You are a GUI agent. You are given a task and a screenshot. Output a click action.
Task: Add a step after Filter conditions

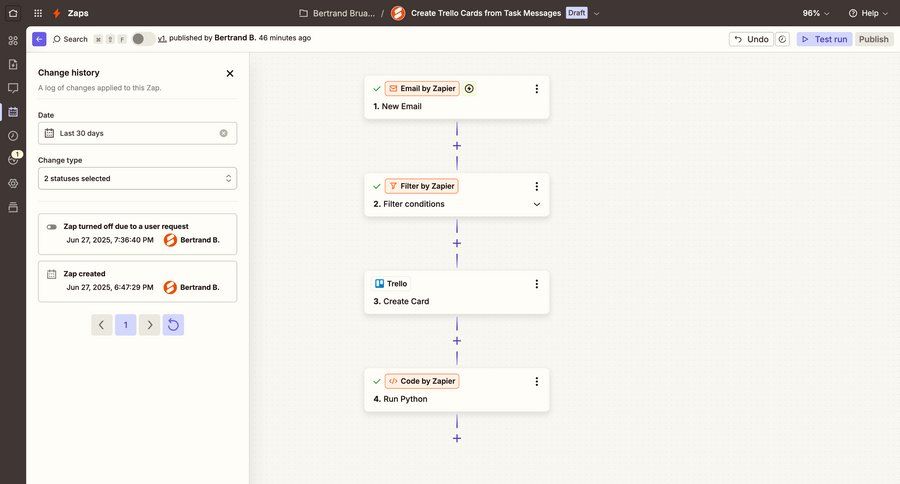457,243
